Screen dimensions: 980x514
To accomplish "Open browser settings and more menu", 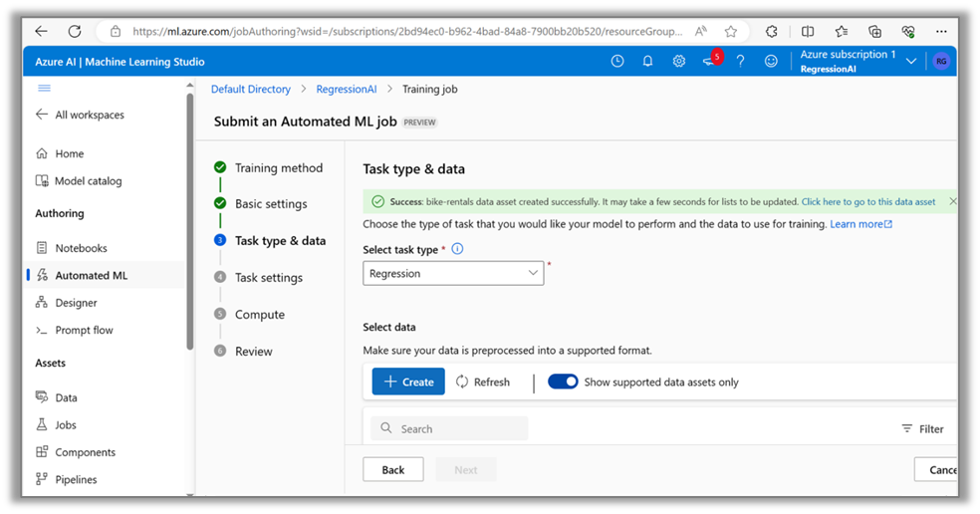I will pyautogui.click(x=941, y=31).
